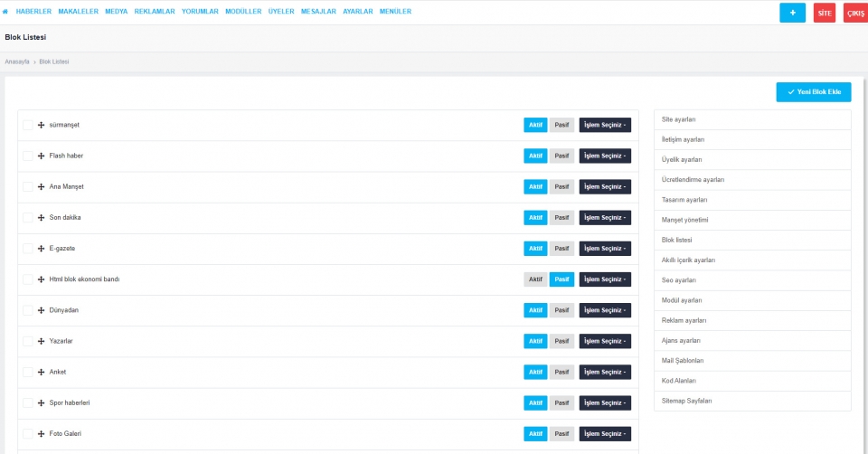
Task: Open İşlem Seçiniz dropdown for E-gazete
Action: point(605,248)
